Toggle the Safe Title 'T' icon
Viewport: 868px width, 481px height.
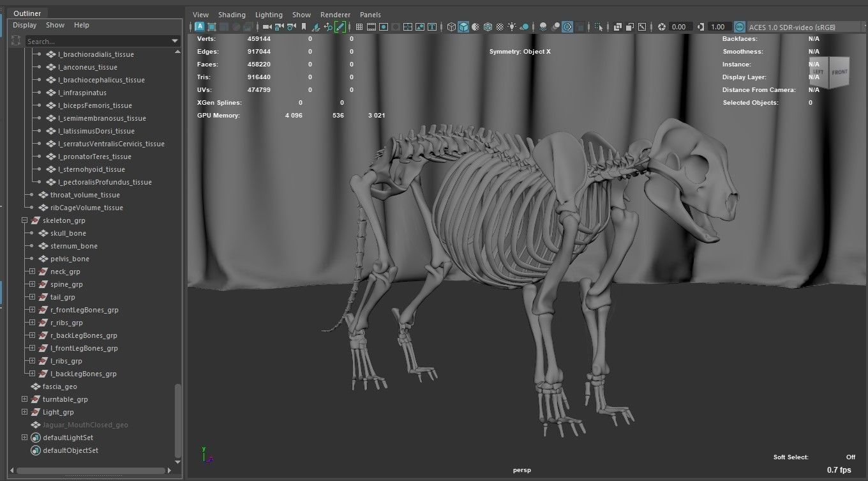(432, 27)
